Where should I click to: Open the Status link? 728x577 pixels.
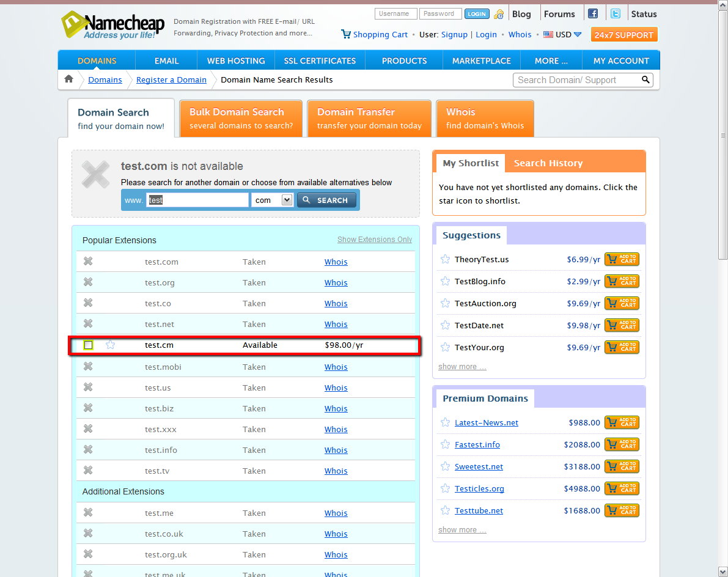[x=644, y=14]
